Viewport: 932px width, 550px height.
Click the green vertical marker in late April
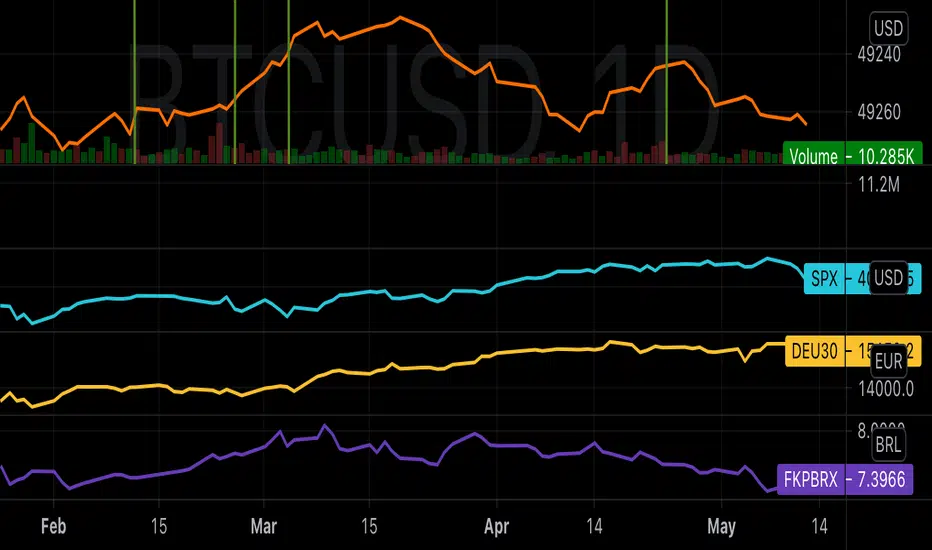(x=666, y=82)
